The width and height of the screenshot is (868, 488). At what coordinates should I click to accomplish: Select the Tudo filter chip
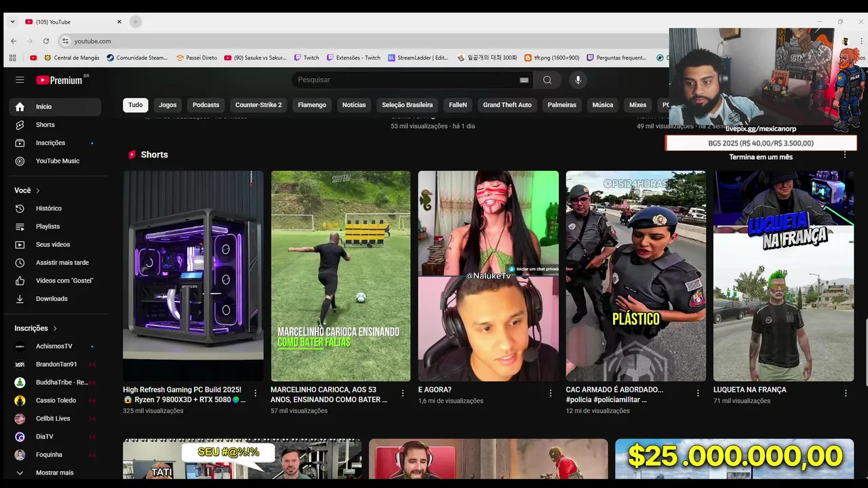pos(136,105)
